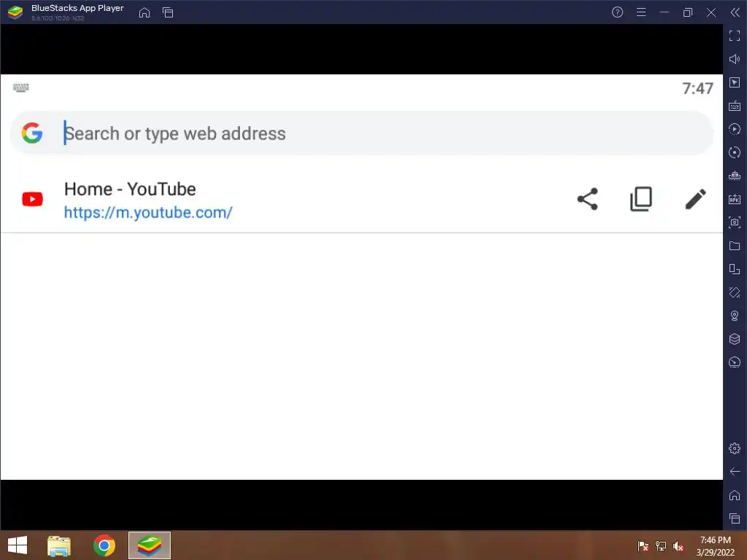Copy the YouTube URL to clipboard
The width and height of the screenshot is (747, 560).
(x=641, y=199)
